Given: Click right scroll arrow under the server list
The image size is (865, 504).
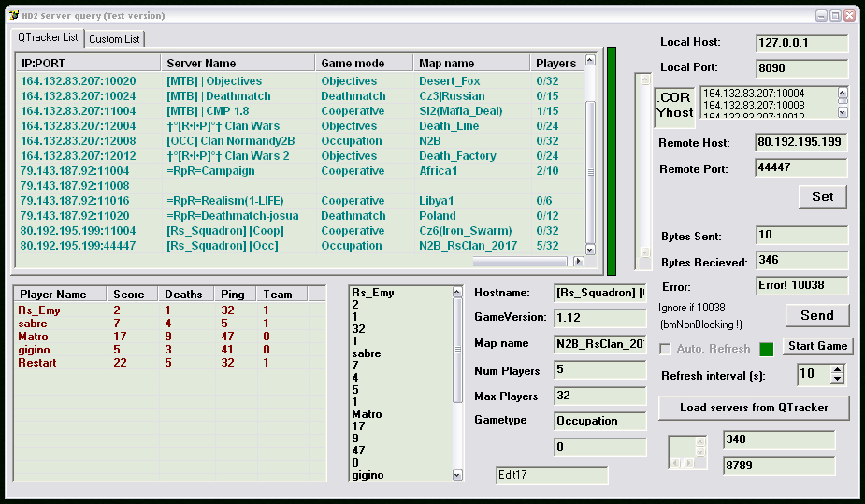Looking at the screenshot, I should [578, 262].
